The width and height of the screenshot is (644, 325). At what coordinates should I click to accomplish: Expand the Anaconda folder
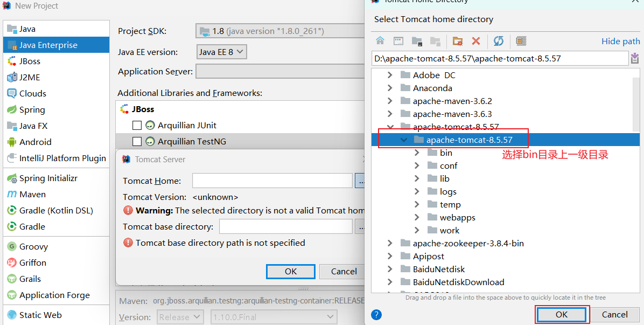pos(390,88)
